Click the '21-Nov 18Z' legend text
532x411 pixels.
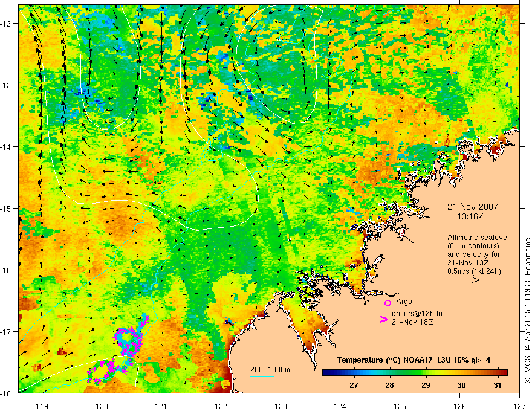(x=412, y=322)
